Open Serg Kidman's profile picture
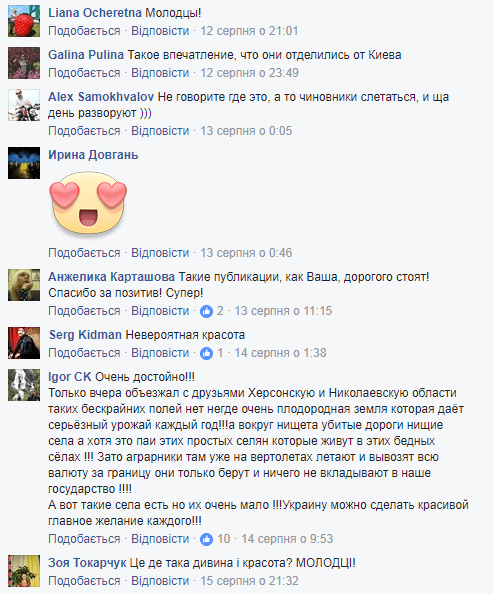The width and height of the screenshot is (493, 594). point(24,343)
